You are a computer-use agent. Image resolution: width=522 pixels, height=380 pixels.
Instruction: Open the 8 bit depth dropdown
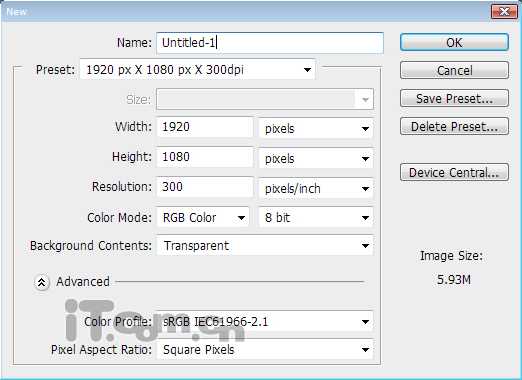click(x=316, y=218)
